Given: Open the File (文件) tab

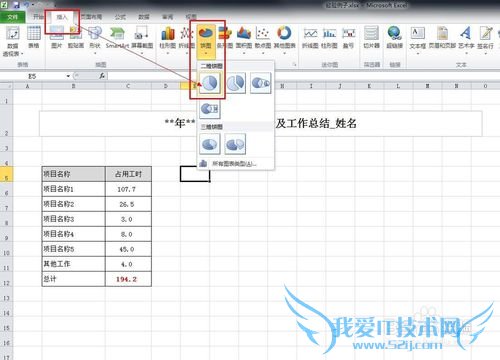Looking at the screenshot, I should pos(12,17).
